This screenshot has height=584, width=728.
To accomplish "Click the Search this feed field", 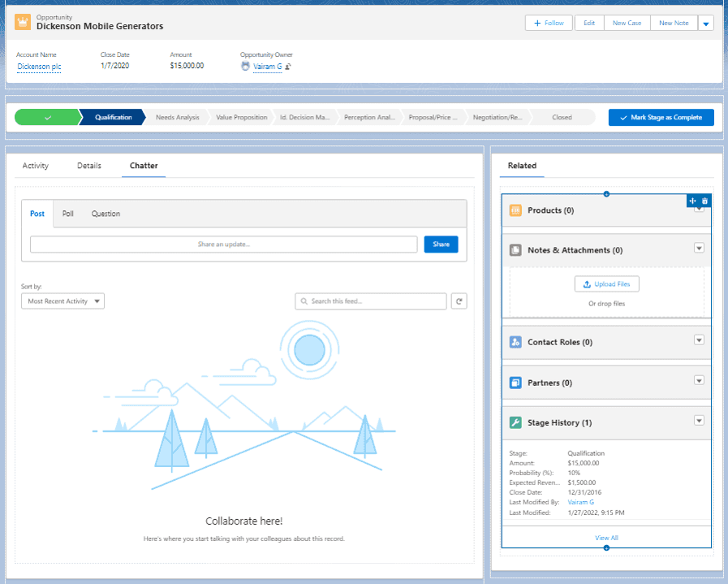I will pyautogui.click(x=371, y=301).
